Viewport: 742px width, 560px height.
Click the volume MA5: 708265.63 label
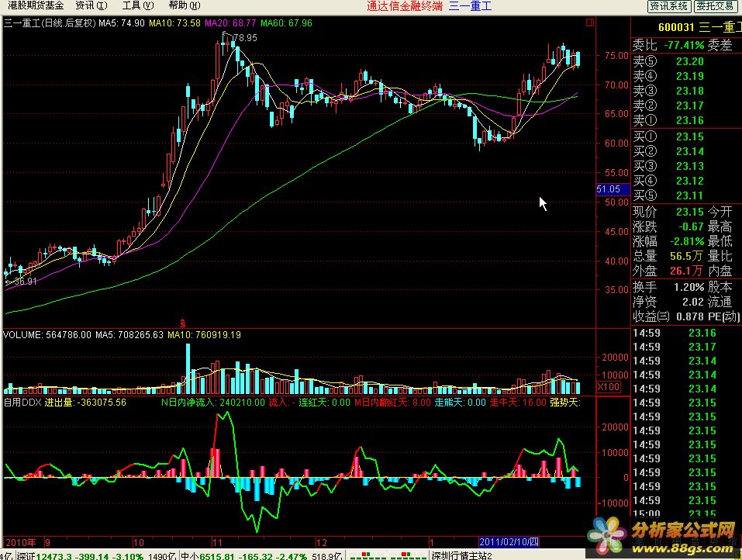point(129,335)
